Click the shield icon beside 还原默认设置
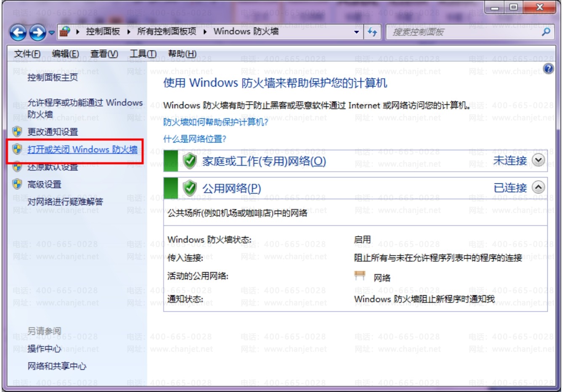 click(17, 167)
